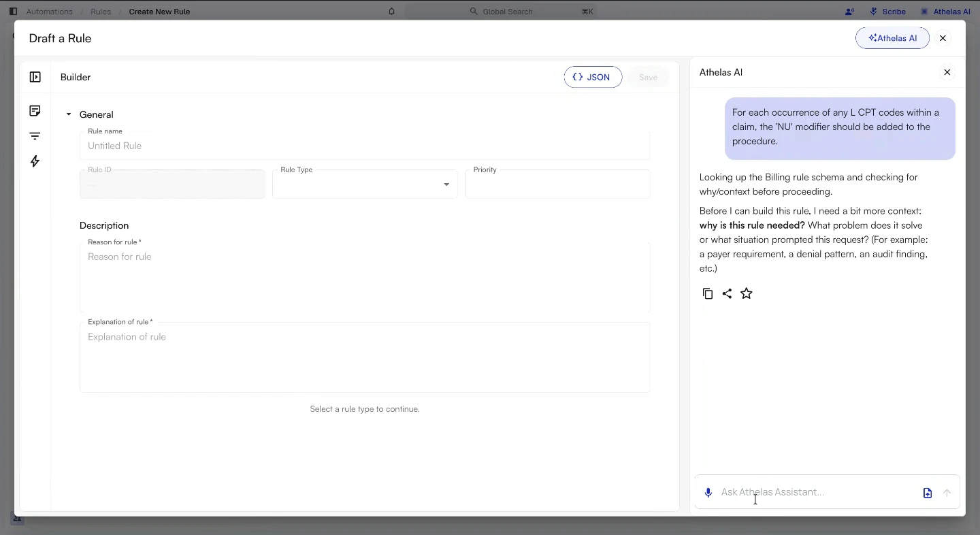Go to Automations breadcrumb

click(x=49, y=12)
